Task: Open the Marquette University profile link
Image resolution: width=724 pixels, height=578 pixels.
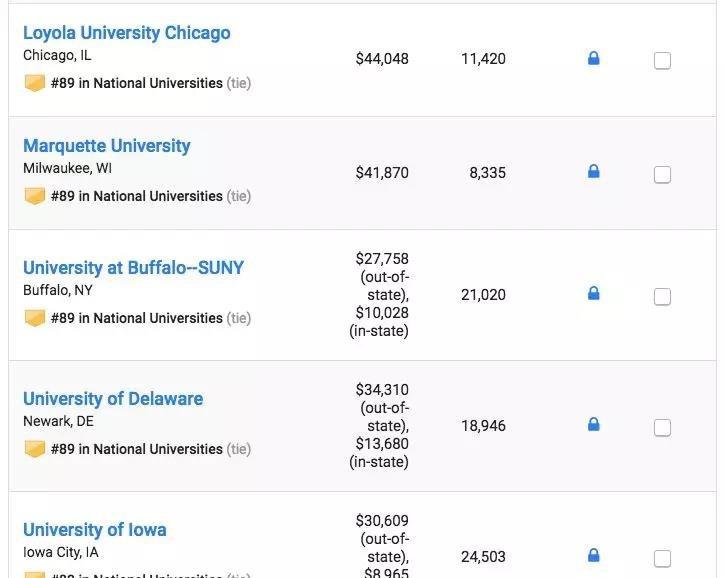Action: pyautogui.click(x=107, y=146)
